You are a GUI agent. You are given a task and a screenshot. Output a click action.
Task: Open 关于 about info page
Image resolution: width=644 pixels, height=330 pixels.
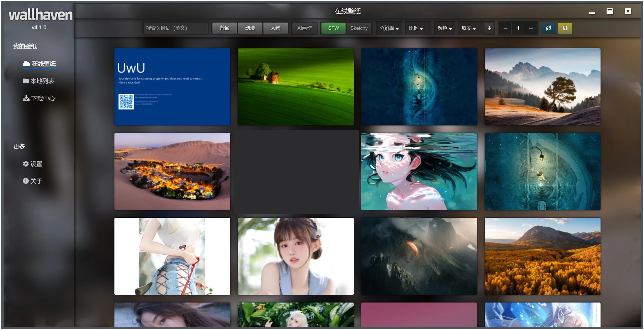pos(33,181)
